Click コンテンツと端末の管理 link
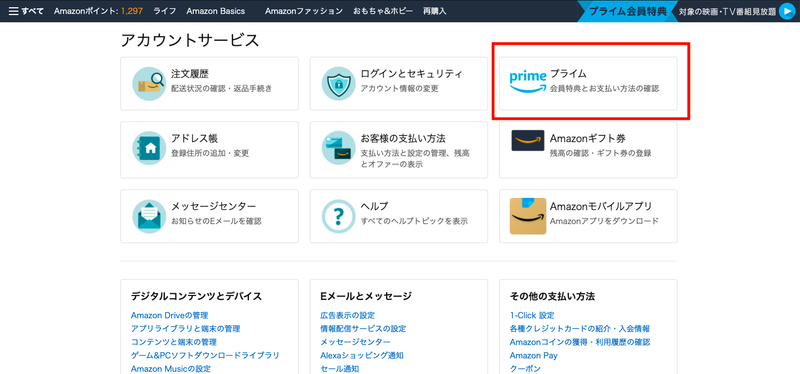The height and width of the screenshot is (374, 800). click(173, 342)
